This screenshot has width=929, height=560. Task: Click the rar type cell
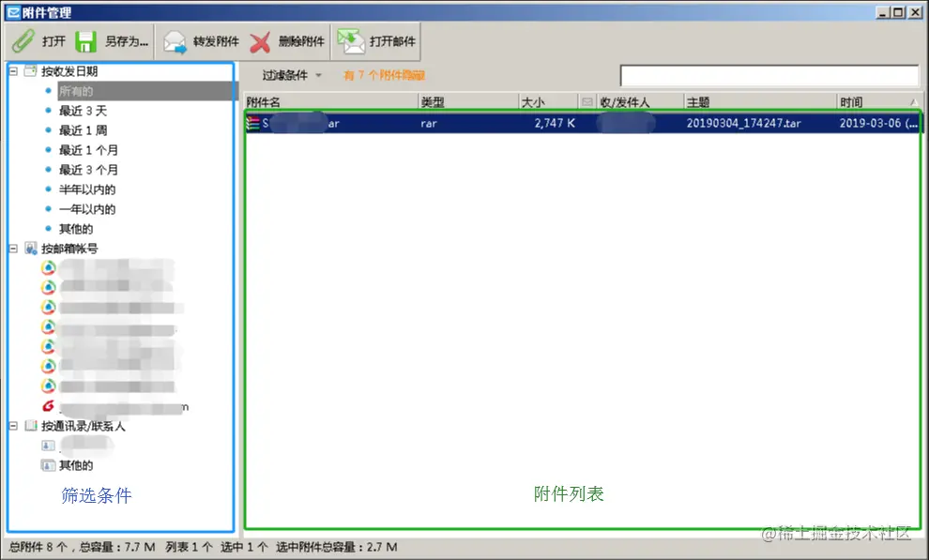click(x=429, y=124)
